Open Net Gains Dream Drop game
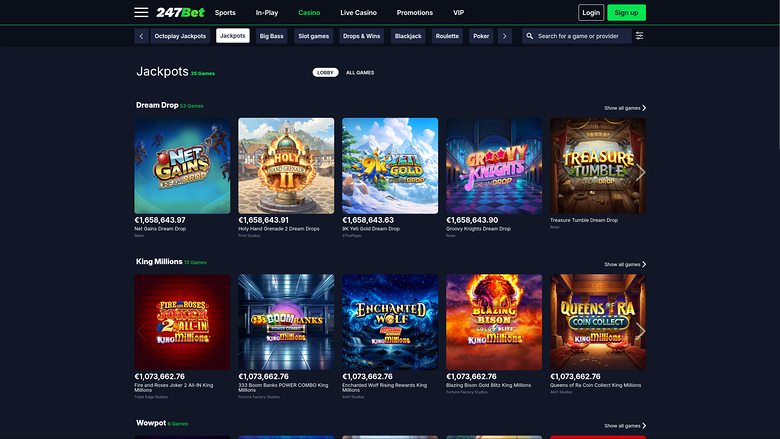The height and width of the screenshot is (439, 780). pyautogui.click(x=182, y=166)
